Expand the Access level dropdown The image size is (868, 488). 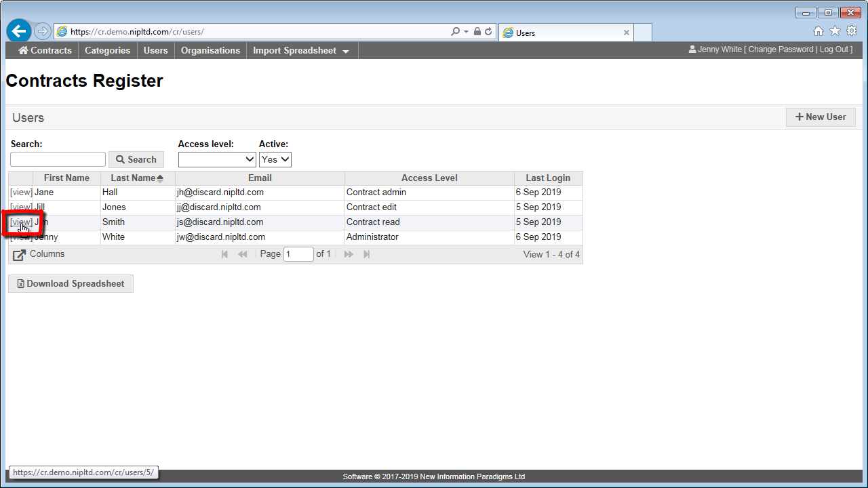[217, 159]
